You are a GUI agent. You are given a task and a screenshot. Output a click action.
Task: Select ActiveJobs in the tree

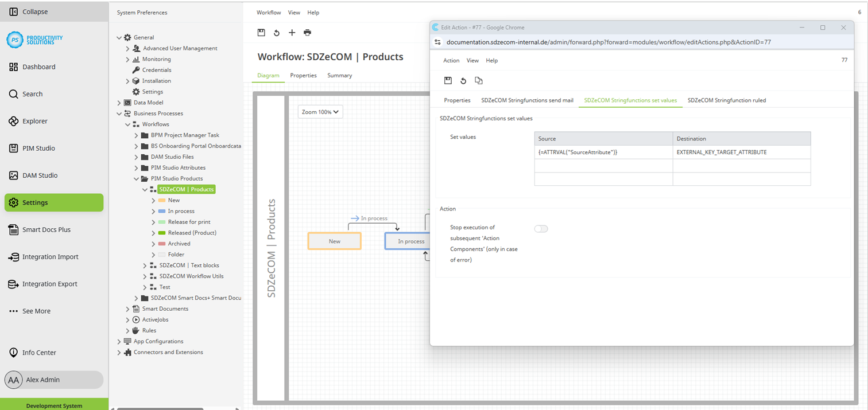[155, 320]
